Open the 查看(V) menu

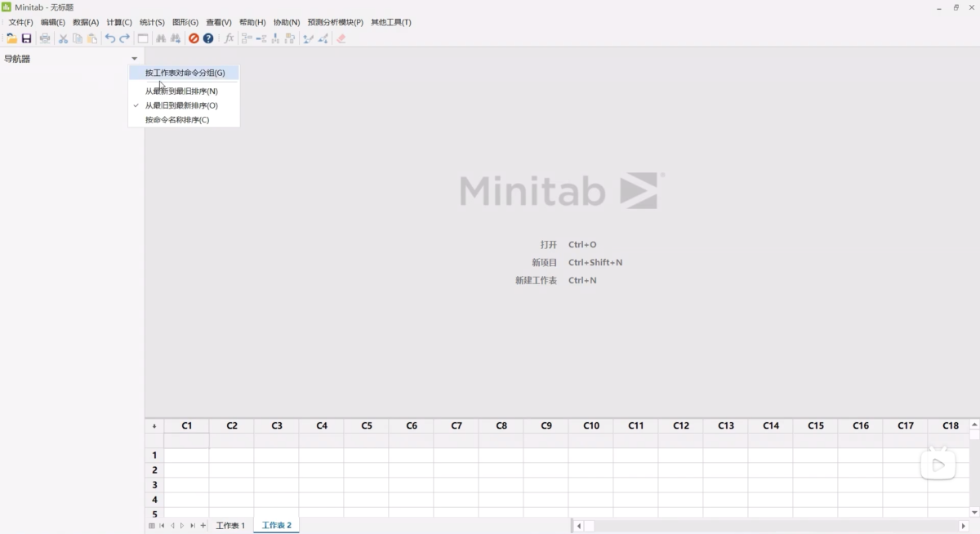coord(219,22)
